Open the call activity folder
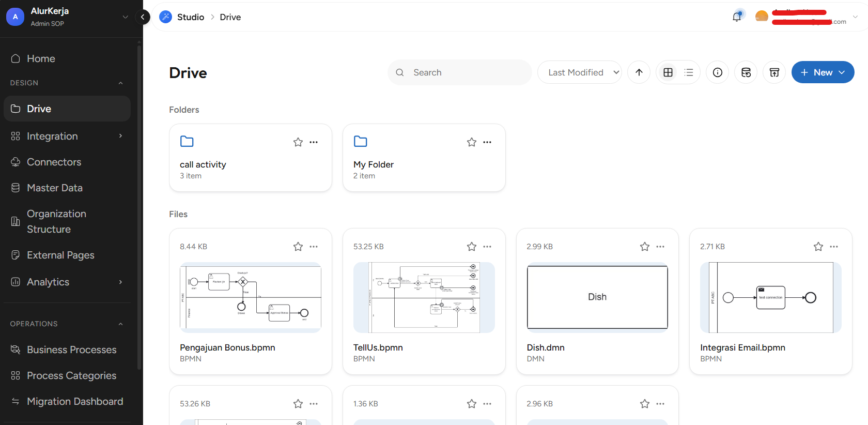 [251, 158]
